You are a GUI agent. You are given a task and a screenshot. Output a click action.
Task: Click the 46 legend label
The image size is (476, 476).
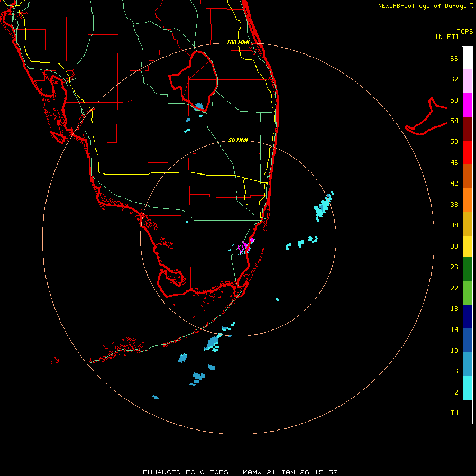pos(454,163)
